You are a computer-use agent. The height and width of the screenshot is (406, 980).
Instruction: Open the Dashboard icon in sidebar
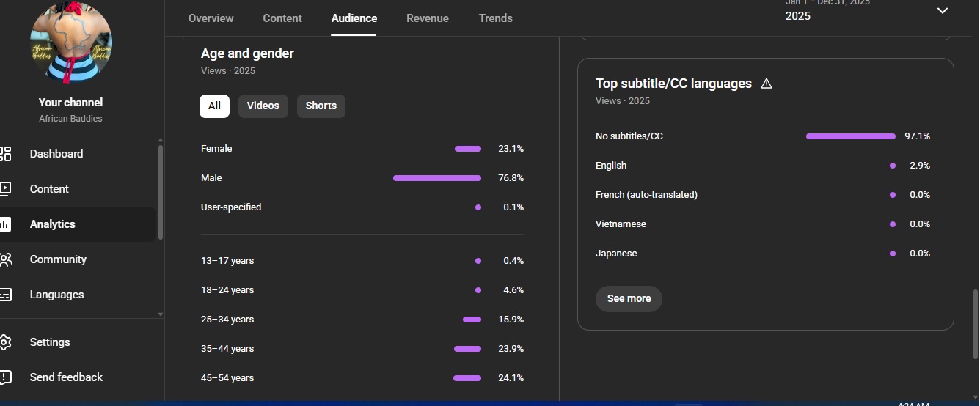pyautogui.click(x=6, y=154)
